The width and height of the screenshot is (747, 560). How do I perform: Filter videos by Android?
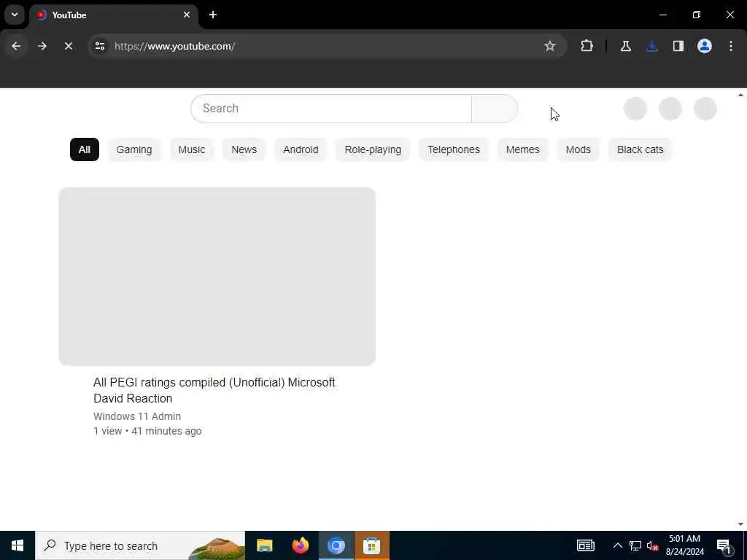[x=301, y=149]
